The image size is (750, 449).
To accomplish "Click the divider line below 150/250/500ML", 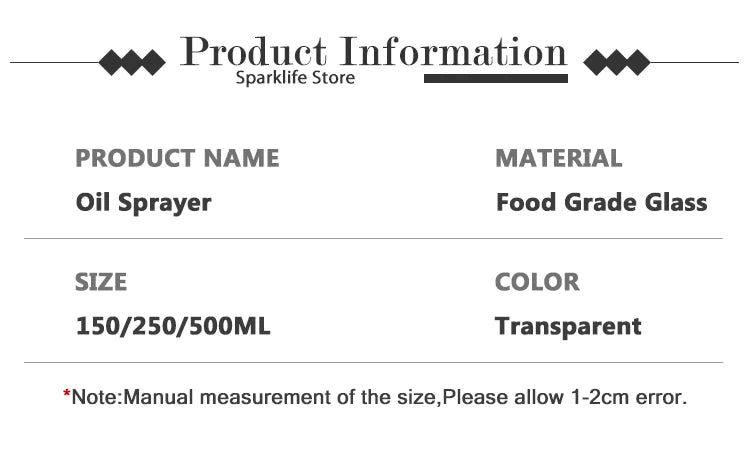I will point(373,362).
